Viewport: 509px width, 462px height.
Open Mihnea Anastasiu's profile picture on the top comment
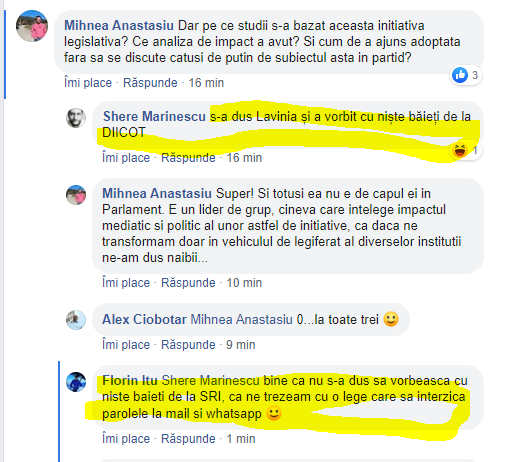(32, 26)
